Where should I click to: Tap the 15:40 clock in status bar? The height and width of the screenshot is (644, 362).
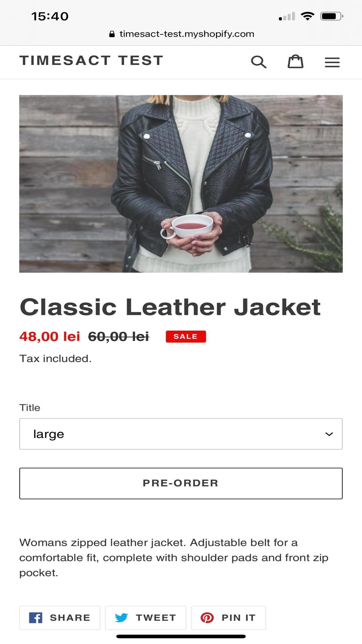(x=50, y=17)
